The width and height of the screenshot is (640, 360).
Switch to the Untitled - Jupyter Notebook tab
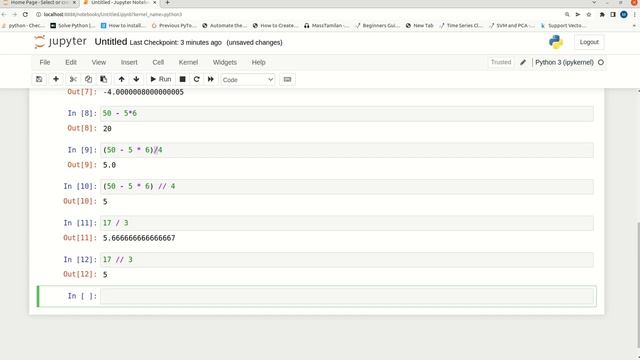coord(119,2)
